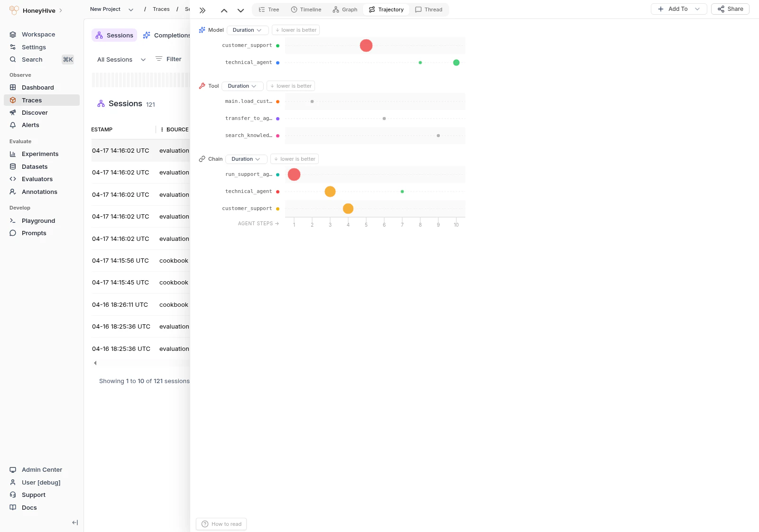Toggle Chain 'lower is better' ordering

(x=295, y=159)
